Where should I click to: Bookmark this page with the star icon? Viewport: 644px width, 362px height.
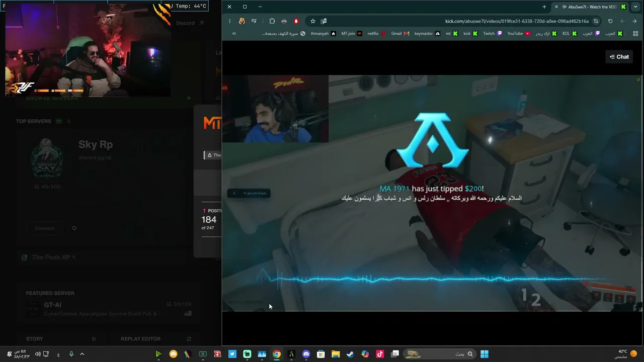313,21
